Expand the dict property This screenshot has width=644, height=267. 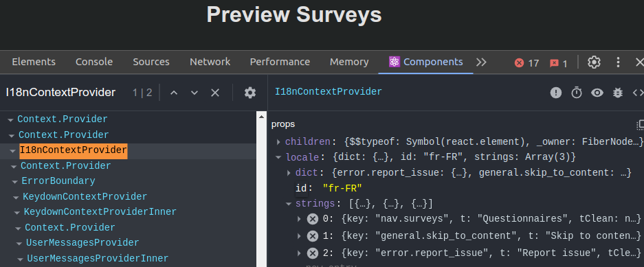pos(289,173)
